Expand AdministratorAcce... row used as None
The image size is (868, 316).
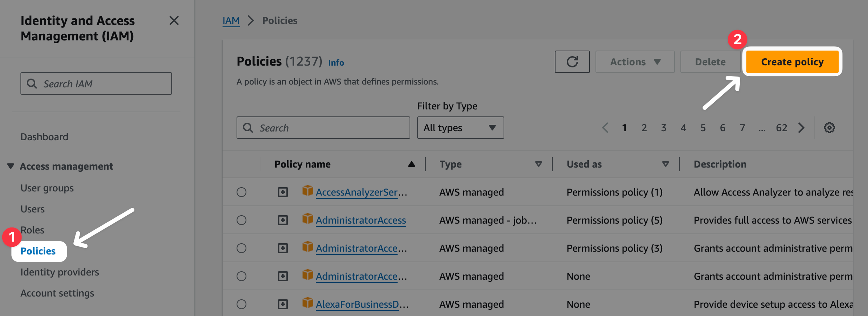click(x=283, y=276)
